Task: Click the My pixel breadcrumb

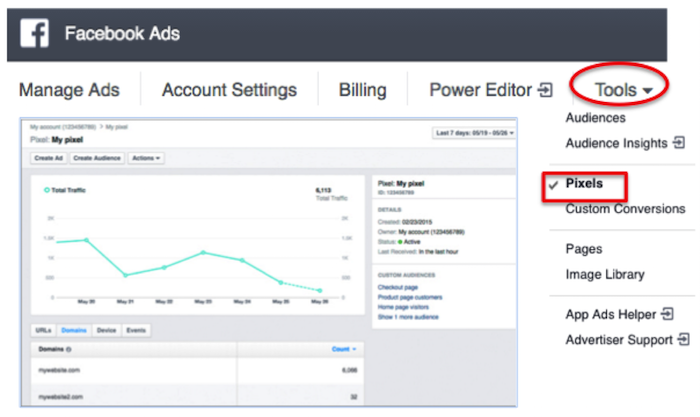Action: 117,127
